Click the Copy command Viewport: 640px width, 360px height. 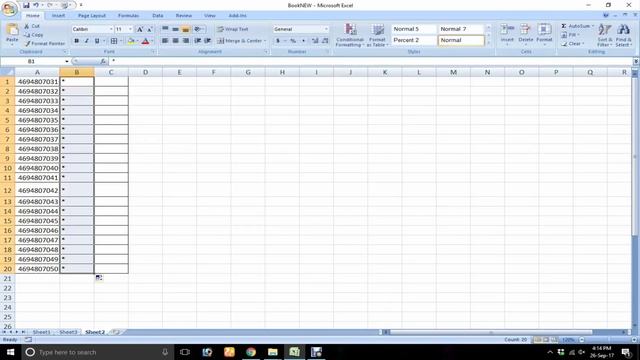(33, 35)
